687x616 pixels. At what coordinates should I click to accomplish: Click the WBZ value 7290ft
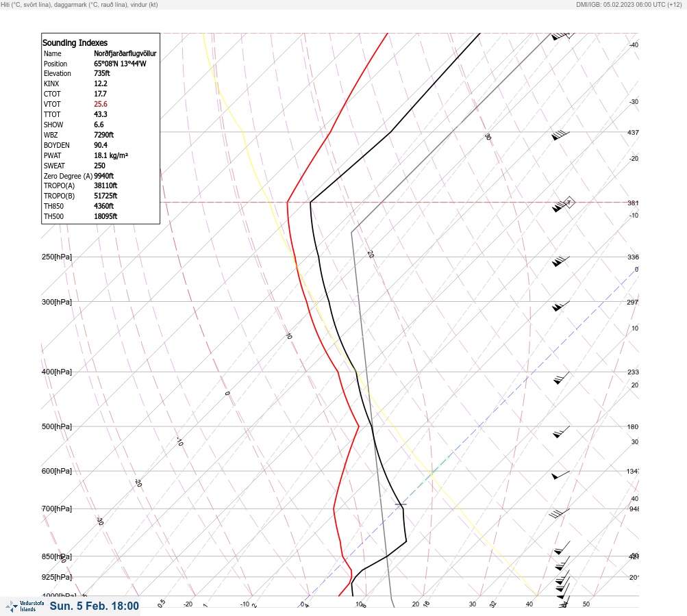point(104,135)
